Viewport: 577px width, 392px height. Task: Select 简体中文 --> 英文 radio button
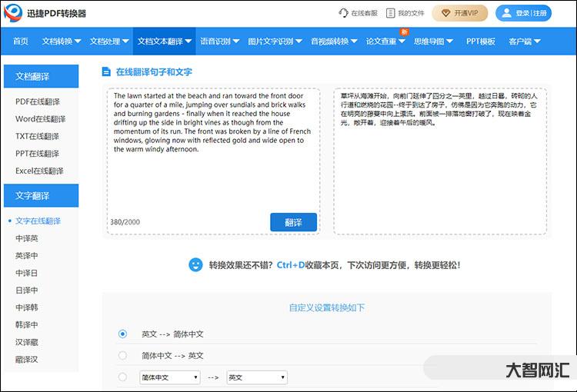coord(122,355)
